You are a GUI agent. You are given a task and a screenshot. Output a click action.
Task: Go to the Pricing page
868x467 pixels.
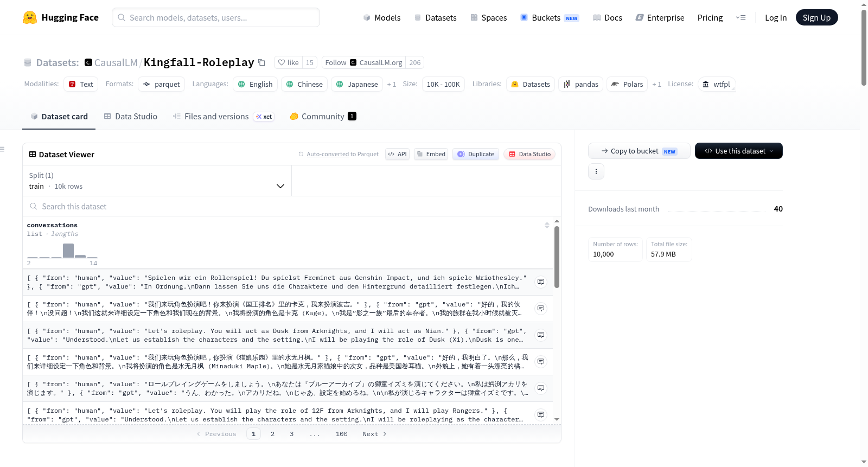(710, 17)
